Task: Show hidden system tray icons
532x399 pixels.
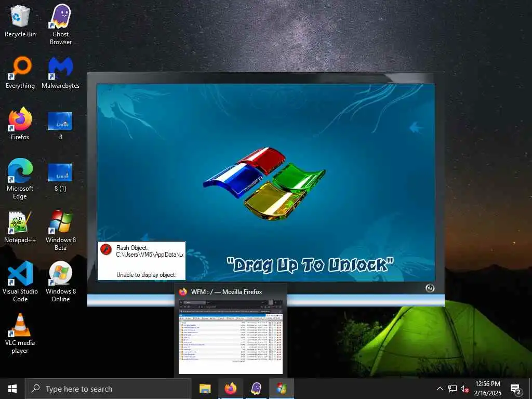Action: pos(440,389)
